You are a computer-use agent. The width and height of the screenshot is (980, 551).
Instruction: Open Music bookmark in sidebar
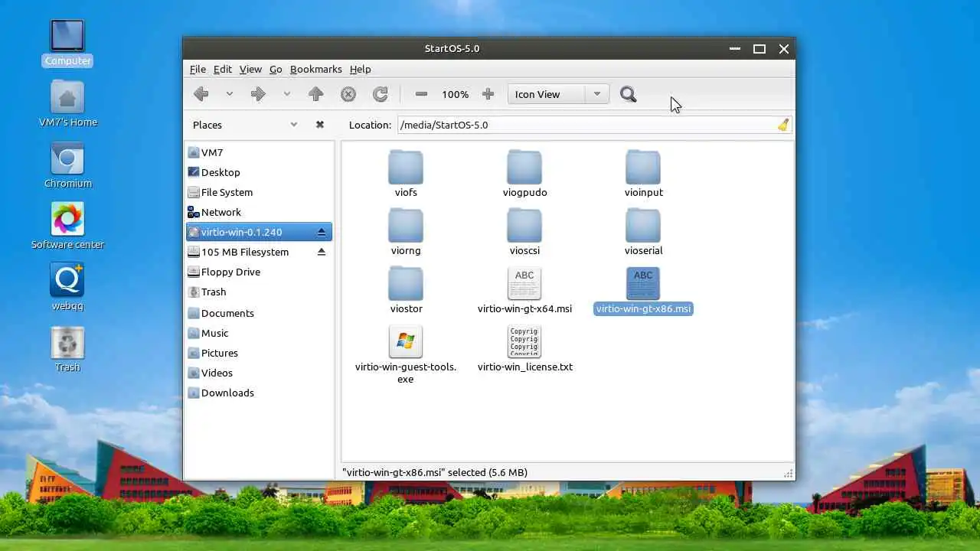[x=259, y=333]
